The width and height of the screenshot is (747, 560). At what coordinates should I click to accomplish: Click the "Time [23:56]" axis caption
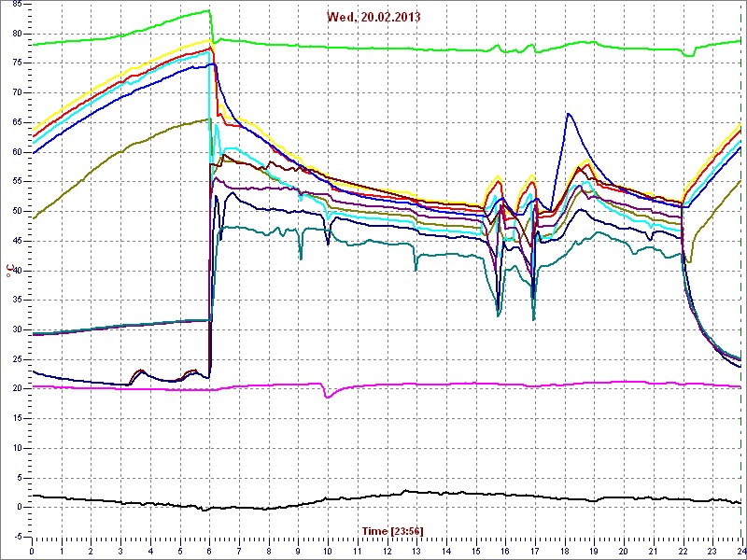click(392, 530)
